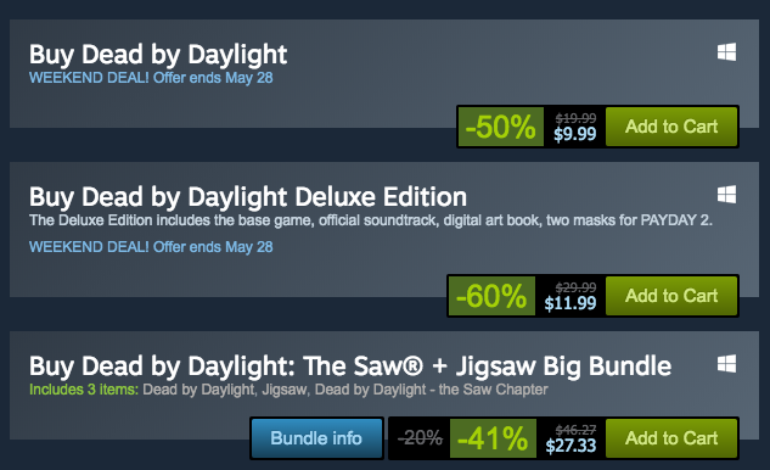The image size is (770, 470).
Task: Add the $11.99 Deluxe Edition to cart
Action: 671,296
